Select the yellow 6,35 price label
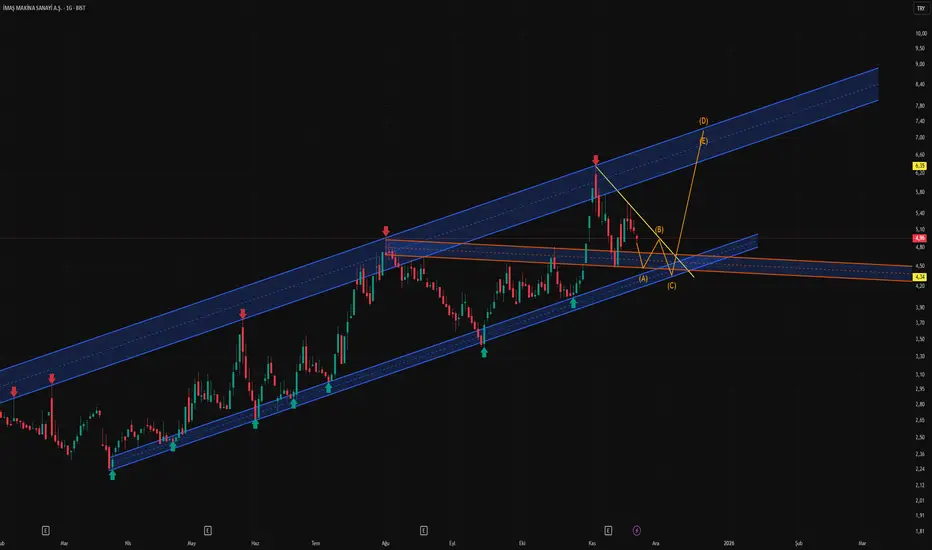 coord(920,166)
